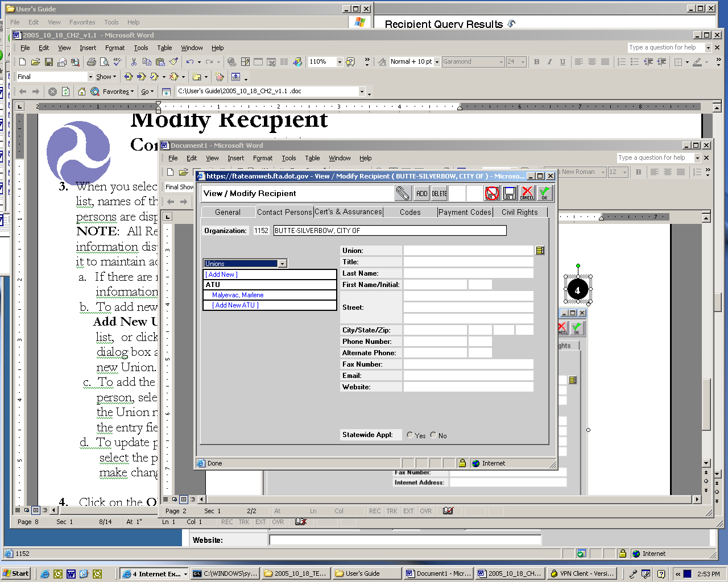Viewport: 728px width, 582px height.
Task: Click the red X Cancel icon in Modify Recipient
Action: 527,193
